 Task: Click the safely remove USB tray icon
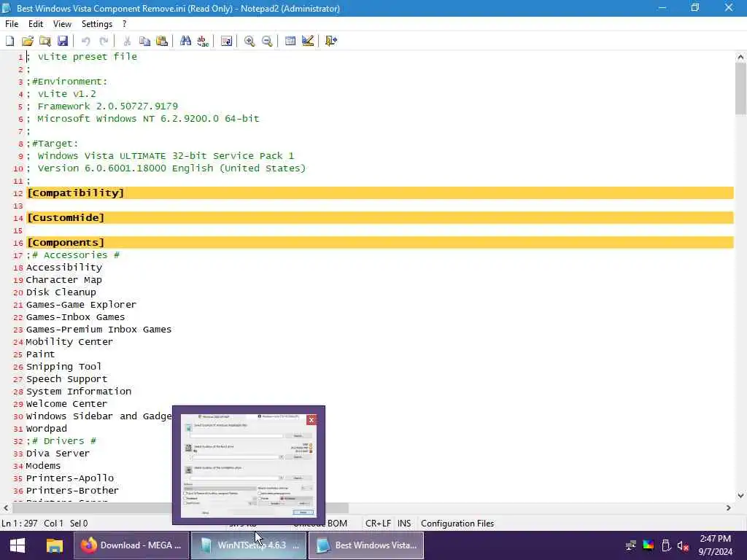pos(666,545)
